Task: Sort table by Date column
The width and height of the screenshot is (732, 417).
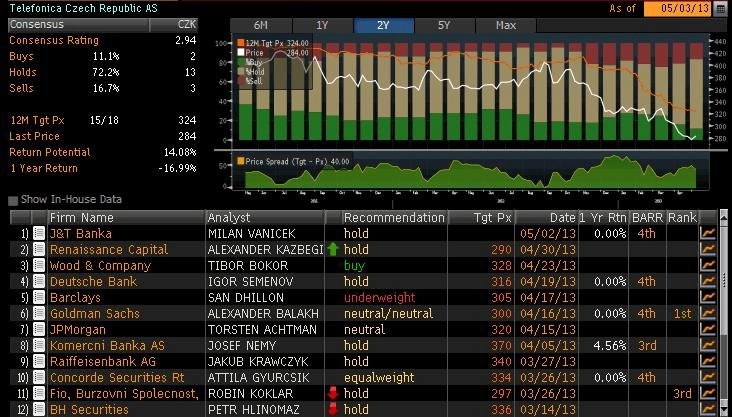Action: point(546,218)
